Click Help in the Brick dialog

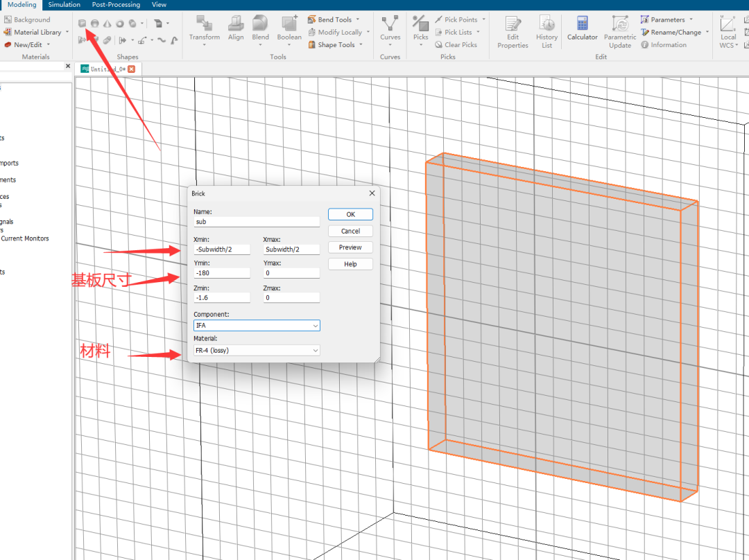pyautogui.click(x=351, y=264)
